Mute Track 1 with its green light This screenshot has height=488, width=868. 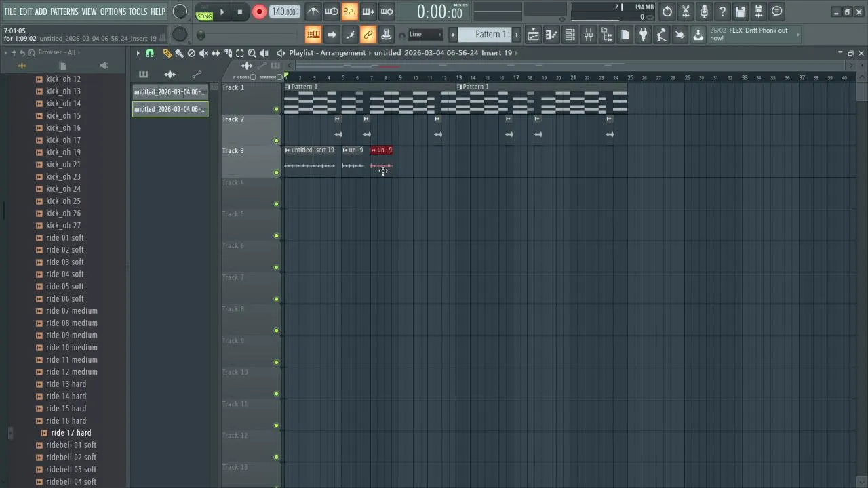276,109
